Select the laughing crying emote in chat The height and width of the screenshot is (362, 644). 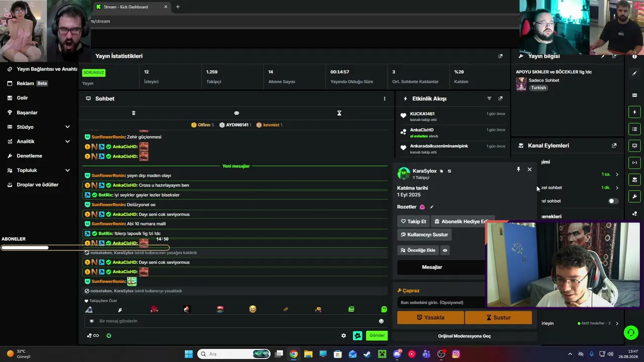point(253,309)
